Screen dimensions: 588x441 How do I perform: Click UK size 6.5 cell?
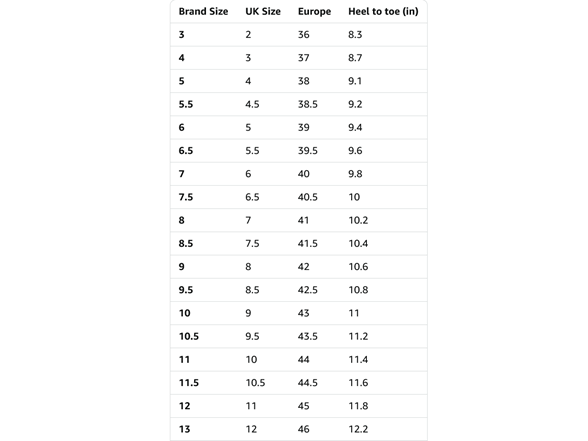252,197
